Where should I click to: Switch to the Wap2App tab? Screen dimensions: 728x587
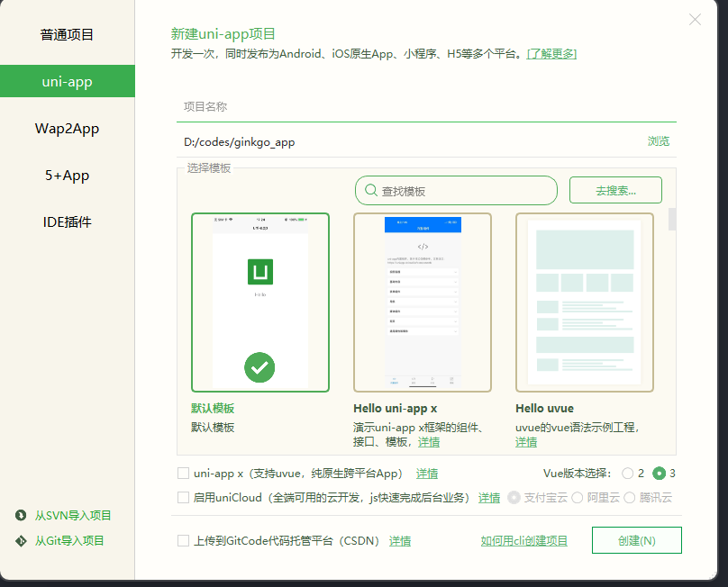coord(68,129)
